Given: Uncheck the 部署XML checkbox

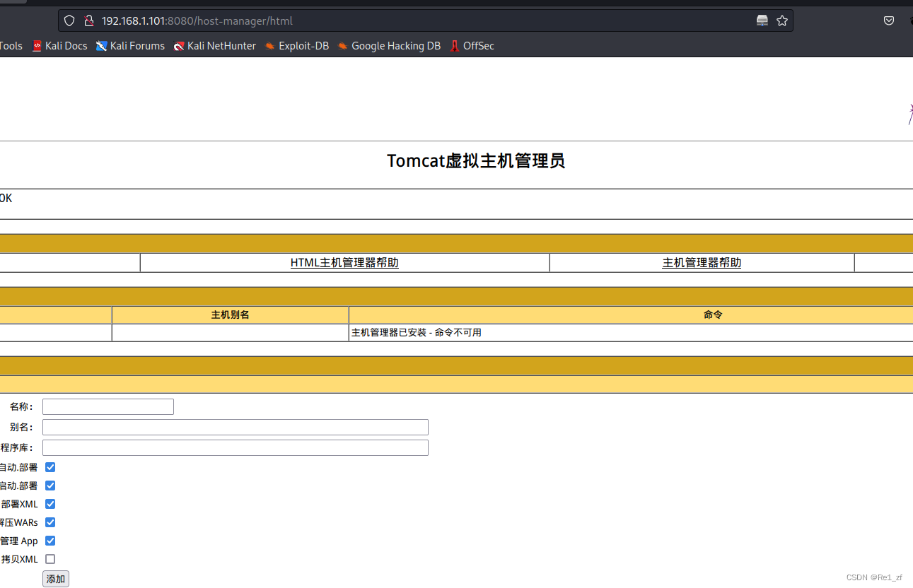Looking at the screenshot, I should pos(50,504).
